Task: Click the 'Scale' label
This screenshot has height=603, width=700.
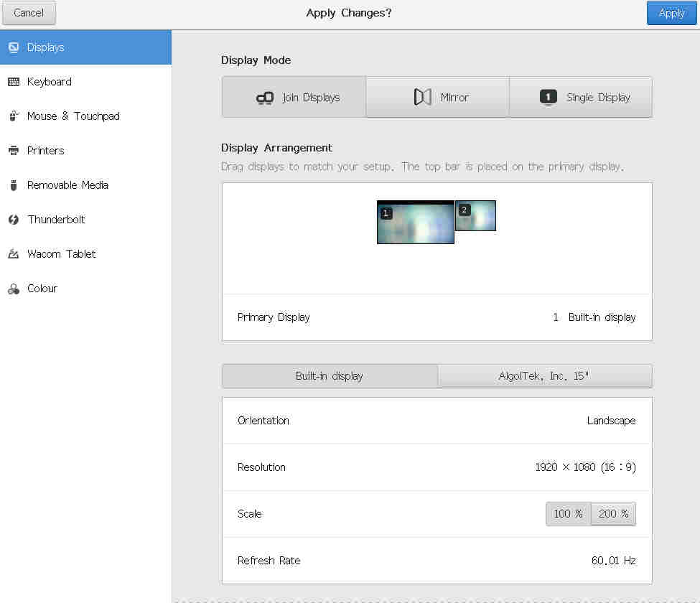Action: coord(250,514)
